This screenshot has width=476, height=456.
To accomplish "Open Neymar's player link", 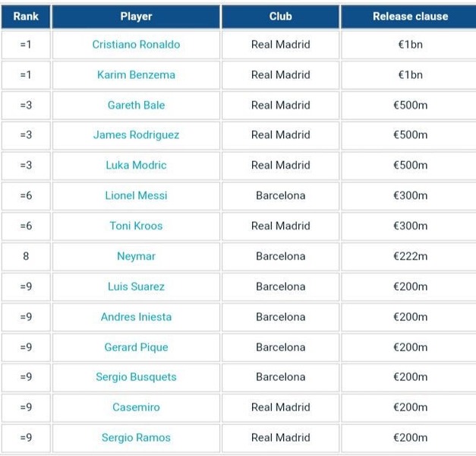I will pos(136,256).
